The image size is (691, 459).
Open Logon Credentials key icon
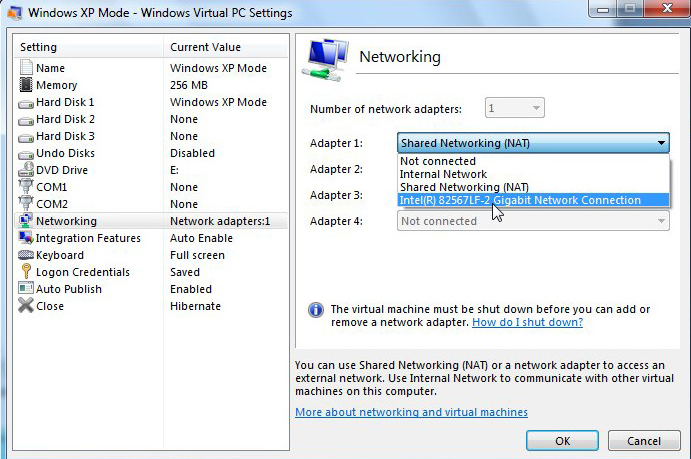[x=26, y=271]
